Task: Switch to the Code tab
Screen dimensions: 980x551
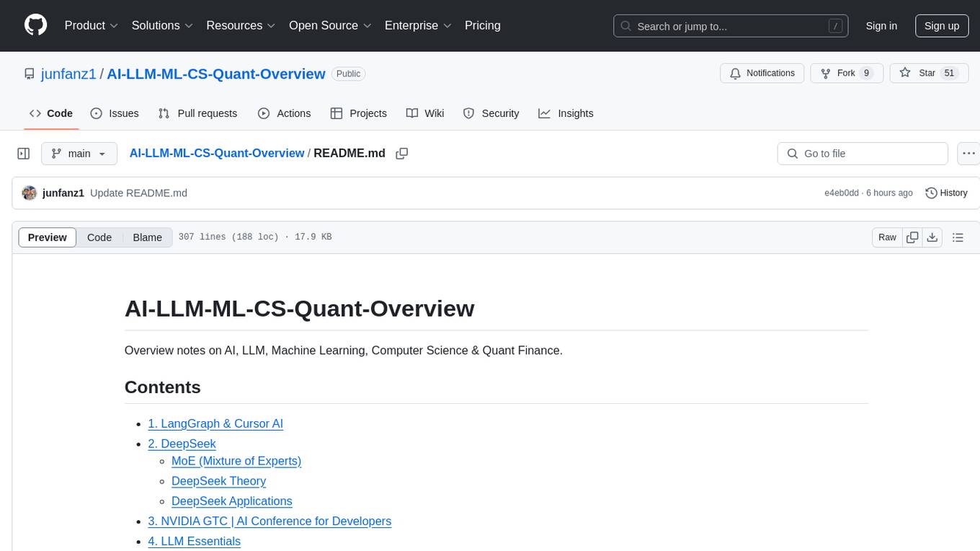Action: (51, 113)
